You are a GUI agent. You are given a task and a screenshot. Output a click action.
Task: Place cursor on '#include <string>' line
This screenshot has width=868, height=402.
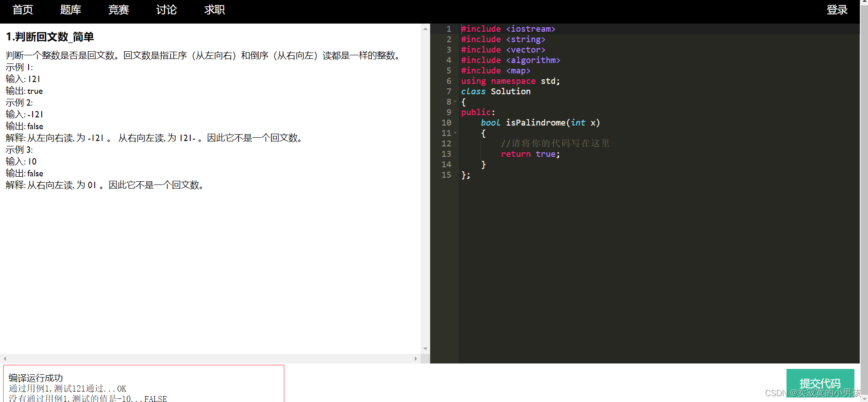503,39
